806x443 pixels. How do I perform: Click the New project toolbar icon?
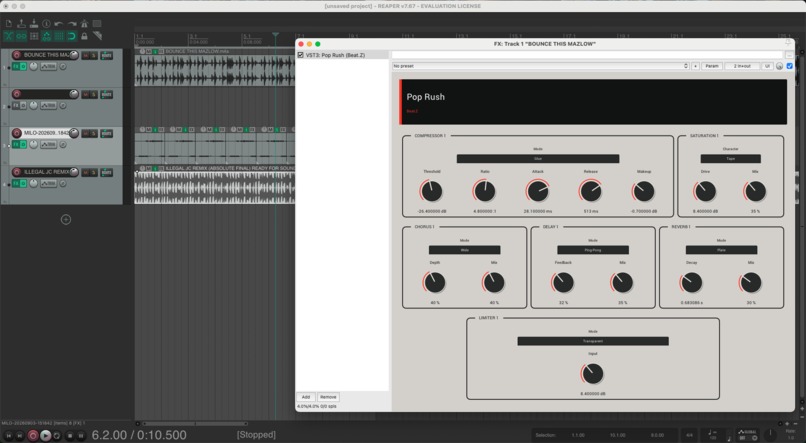[x=9, y=24]
